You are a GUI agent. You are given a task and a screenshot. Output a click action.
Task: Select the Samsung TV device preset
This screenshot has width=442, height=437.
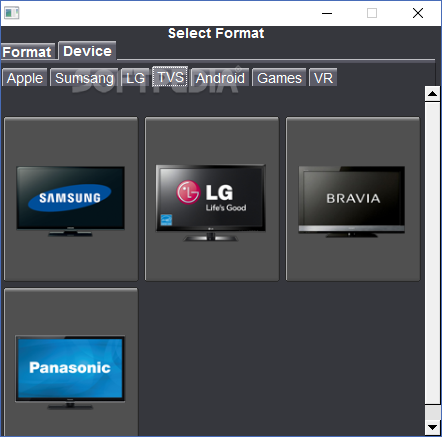coord(71,199)
